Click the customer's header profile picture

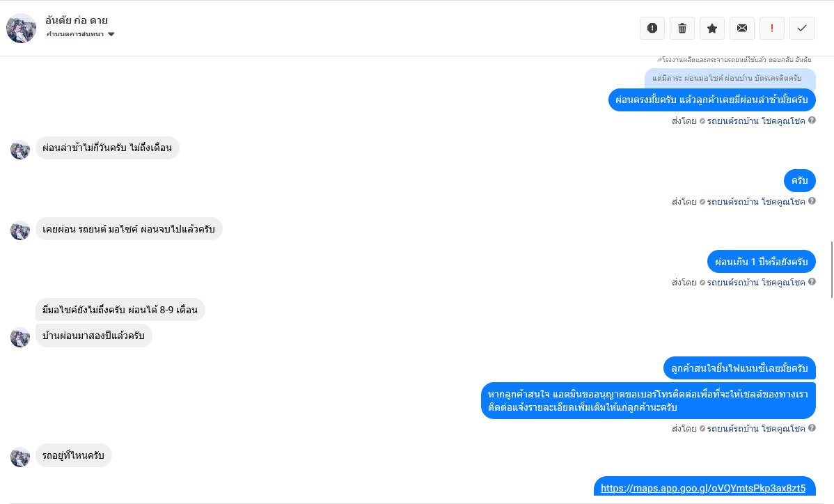[21, 28]
